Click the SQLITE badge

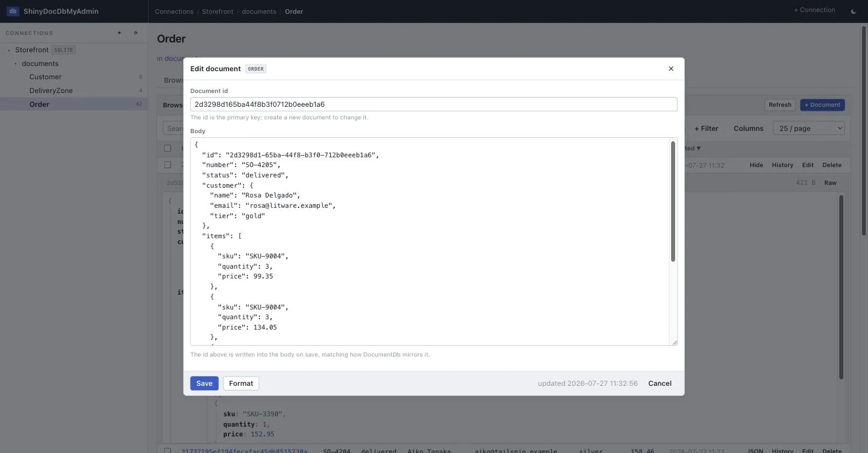(63, 50)
